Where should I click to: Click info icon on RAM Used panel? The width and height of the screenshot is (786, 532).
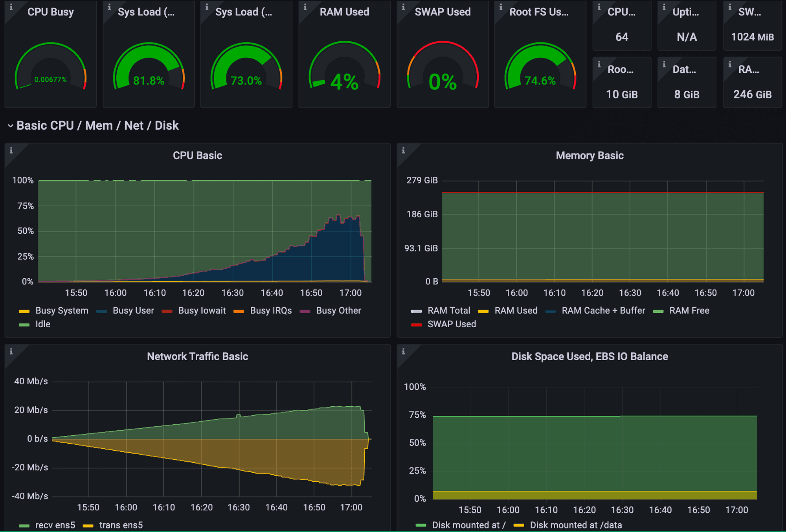click(x=305, y=7)
